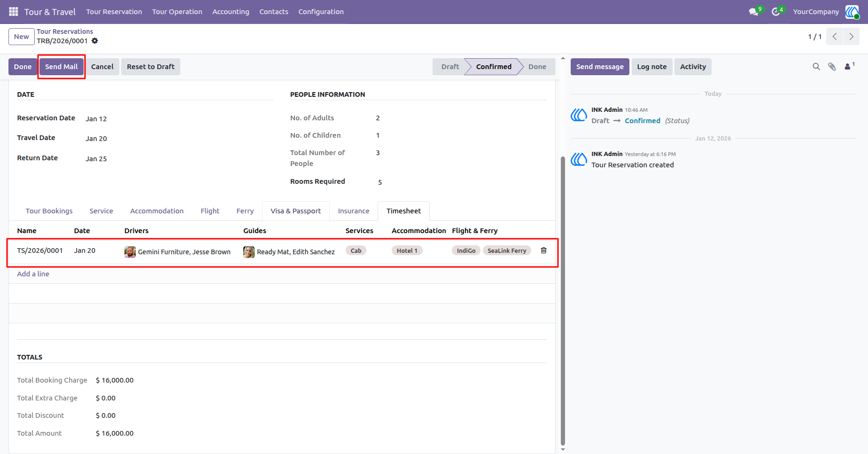This screenshot has width=868, height=454.
Task: Show followers icon in chatter
Action: click(849, 66)
